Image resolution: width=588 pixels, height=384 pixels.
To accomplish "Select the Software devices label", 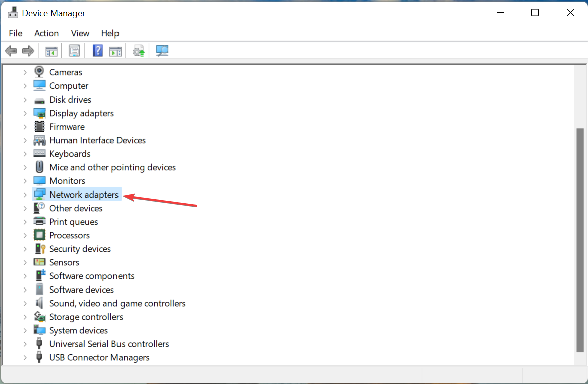I will coord(81,290).
